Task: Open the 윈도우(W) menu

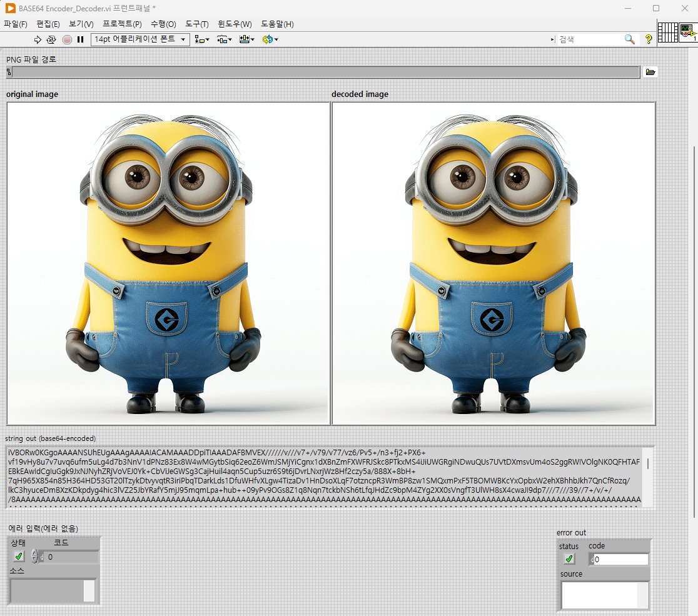Action: [235, 24]
